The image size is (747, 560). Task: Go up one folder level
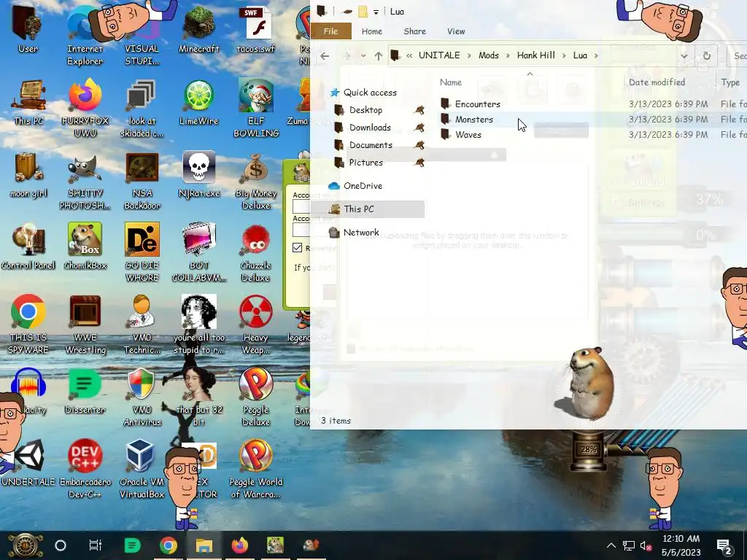(x=379, y=55)
